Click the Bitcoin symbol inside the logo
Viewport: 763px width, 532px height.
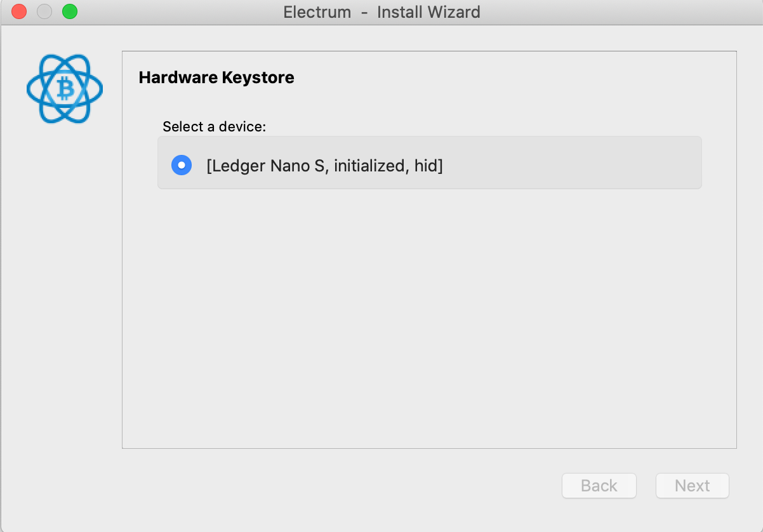click(65, 89)
